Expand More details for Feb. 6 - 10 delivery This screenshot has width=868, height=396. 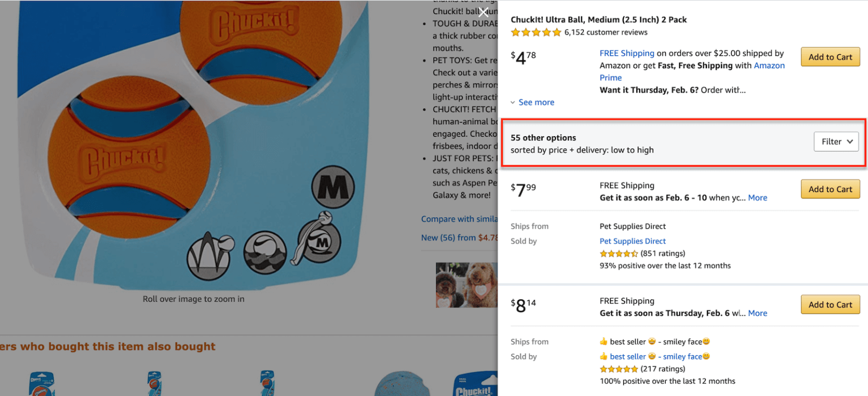[757, 197]
